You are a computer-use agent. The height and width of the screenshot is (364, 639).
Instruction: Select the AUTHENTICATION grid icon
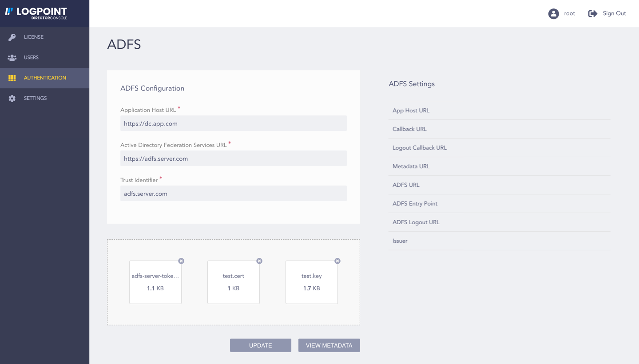pos(12,78)
